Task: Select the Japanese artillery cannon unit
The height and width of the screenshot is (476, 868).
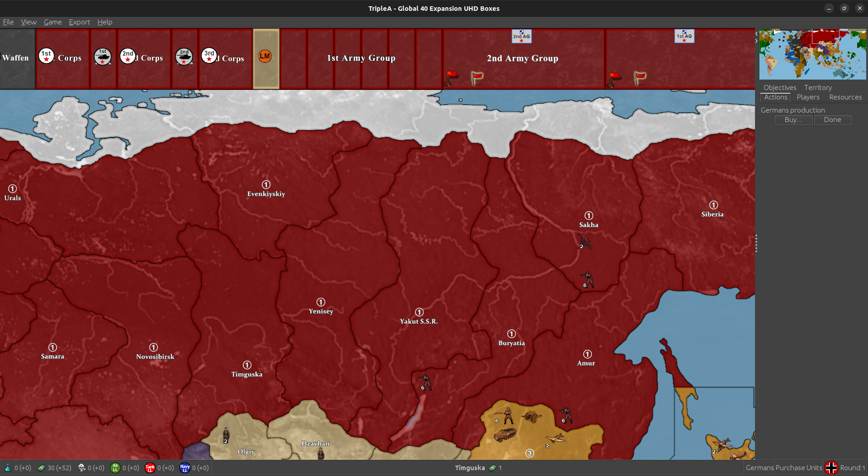Action: (532, 416)
